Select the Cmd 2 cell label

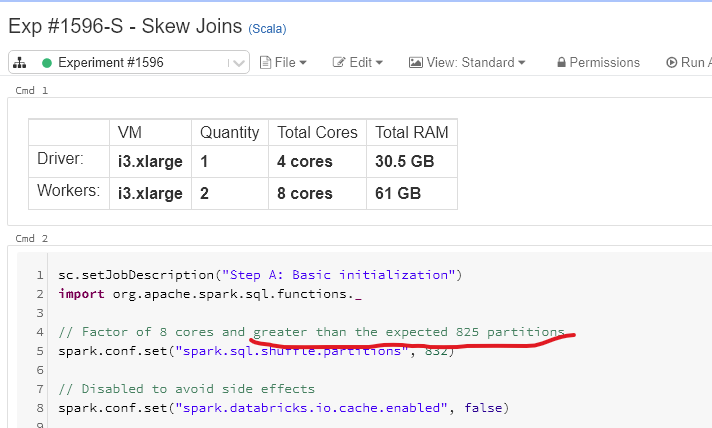click(x=31, y=239)
